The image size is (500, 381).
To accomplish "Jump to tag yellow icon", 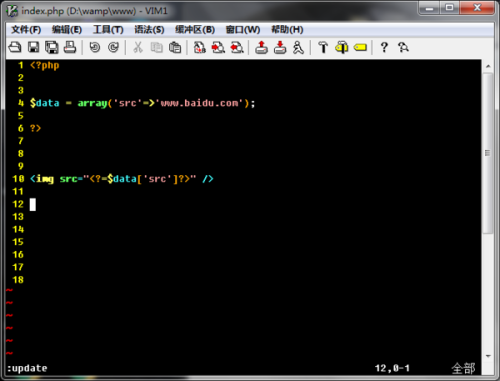I will 360,48.
